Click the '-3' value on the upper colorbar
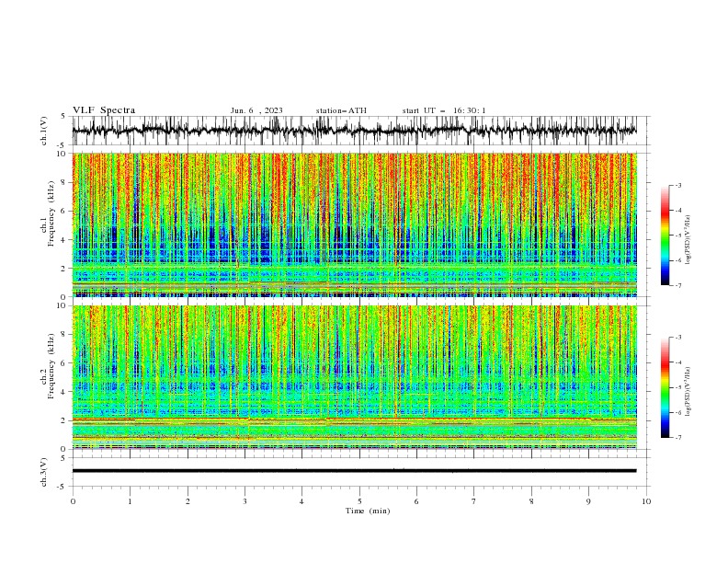Viewport: 728px width, 563px height. pos(677,185)
